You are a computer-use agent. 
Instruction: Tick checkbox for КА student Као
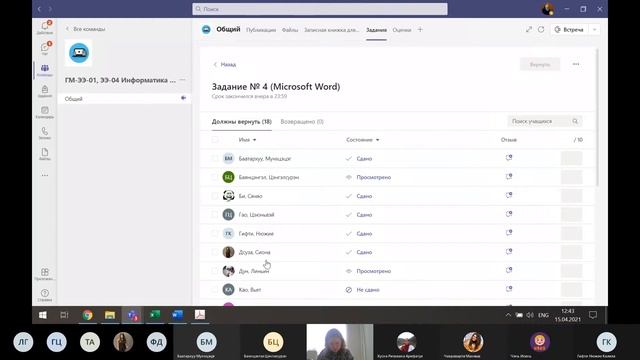[215, 290]
